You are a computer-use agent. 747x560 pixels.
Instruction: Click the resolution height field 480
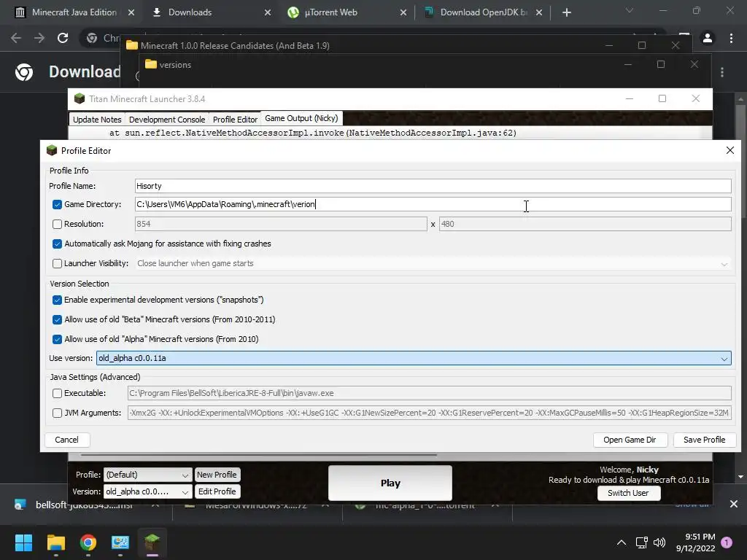click(585, 224)
